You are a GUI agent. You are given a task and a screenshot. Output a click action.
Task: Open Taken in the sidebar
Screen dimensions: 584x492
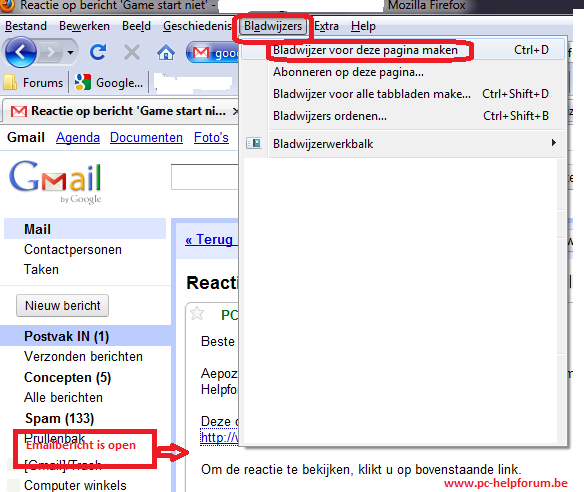coord(41,269)
